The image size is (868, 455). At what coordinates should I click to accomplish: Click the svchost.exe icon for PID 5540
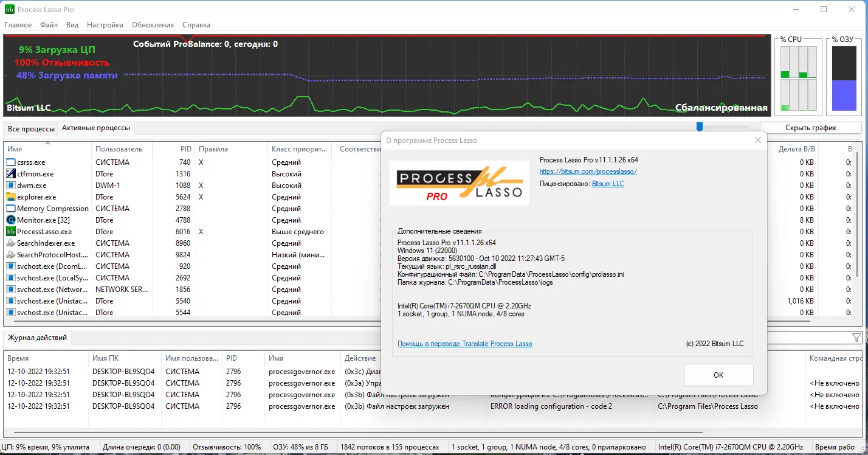point(11,301)
